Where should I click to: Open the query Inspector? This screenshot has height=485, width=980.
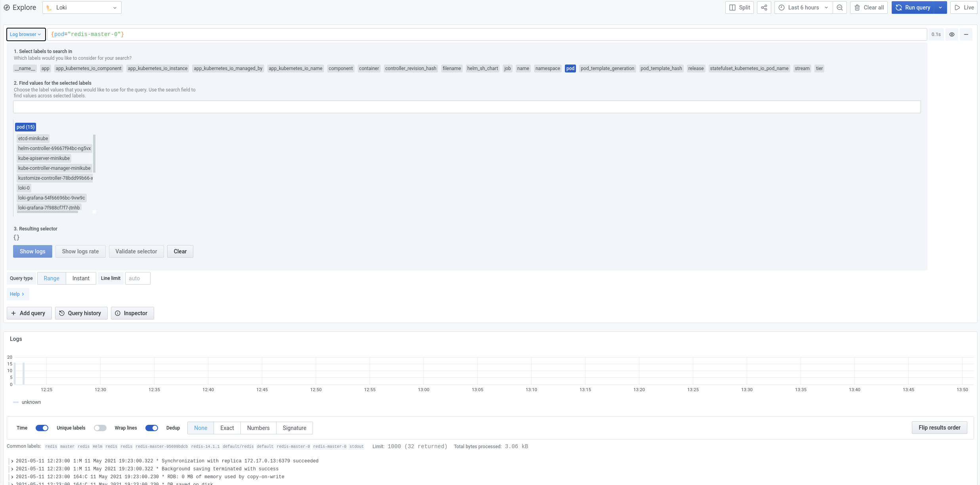pyautogui.click(x=132, y=313)
